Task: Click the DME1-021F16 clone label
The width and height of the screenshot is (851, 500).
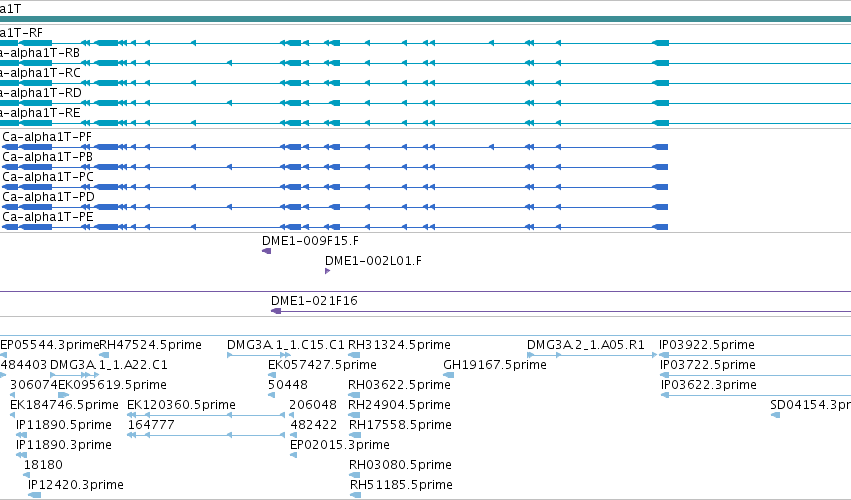Action: (314, 301)
